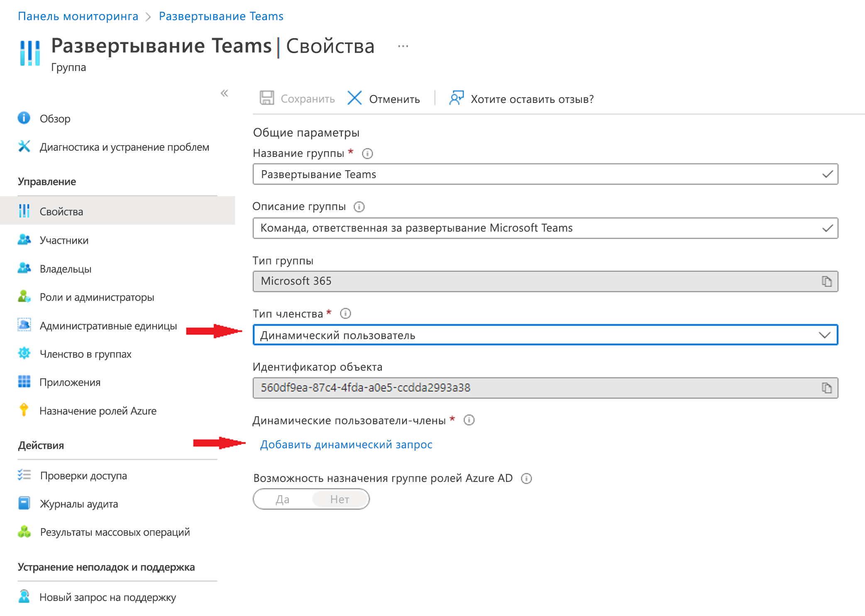
Task: Copy the group type value with copy icon
Action: [x=826, y=281]
